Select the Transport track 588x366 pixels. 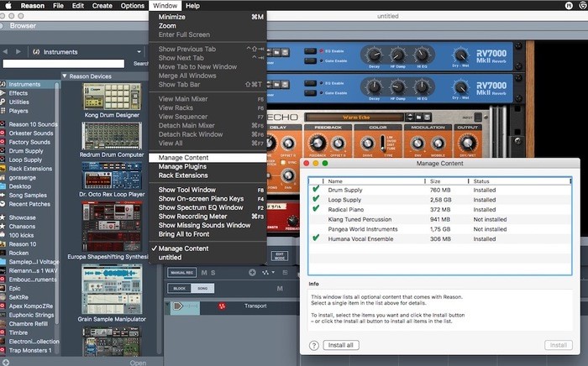pyautogui.click(x=255, y=306)
